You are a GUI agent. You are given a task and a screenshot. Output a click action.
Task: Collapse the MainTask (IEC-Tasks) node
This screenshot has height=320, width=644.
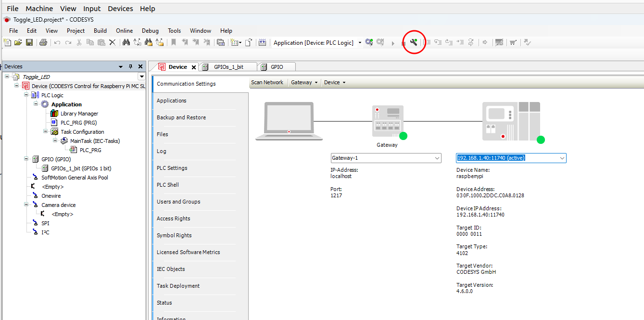click(x=55, y=141)
